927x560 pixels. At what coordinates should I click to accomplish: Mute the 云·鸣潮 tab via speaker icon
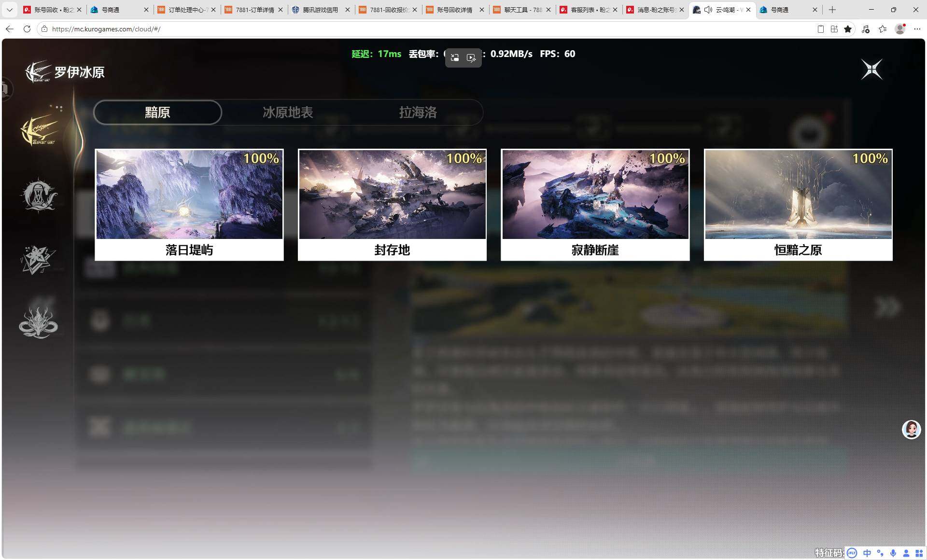tap(708, 10)
